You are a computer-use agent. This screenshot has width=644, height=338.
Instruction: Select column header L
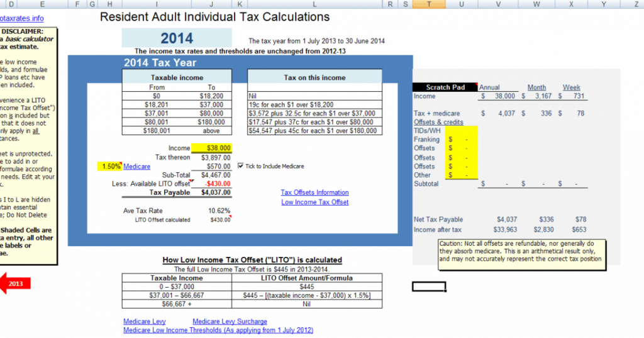coord(314,4)
